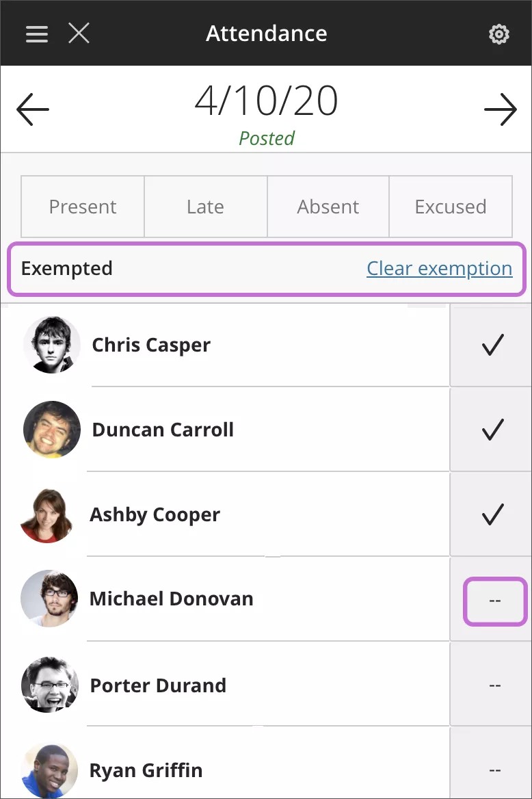Go to previous date with left arrow
The height and width of the screenshot is (799, 532).
pos(33,109)
